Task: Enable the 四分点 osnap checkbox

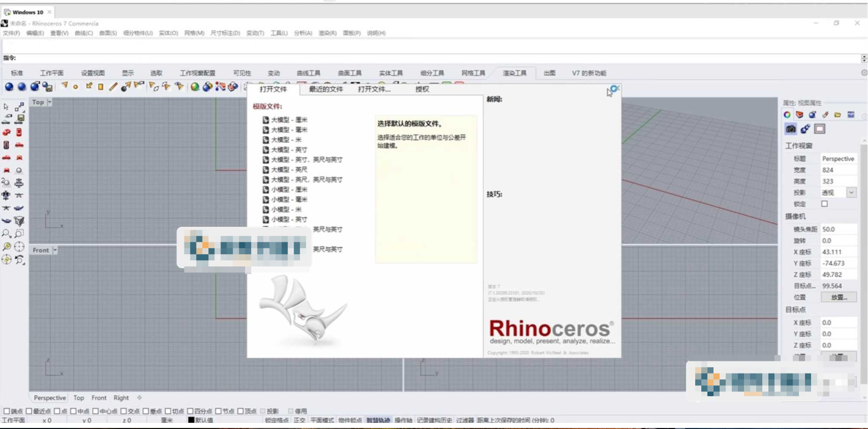Action: tap(190, 411)
